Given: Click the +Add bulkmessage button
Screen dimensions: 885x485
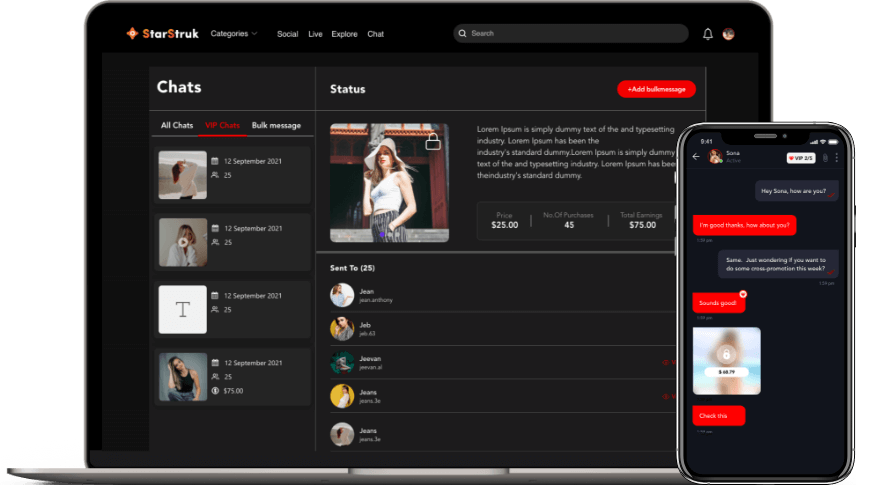Looking at the screenshot, I should coord(656,89).
